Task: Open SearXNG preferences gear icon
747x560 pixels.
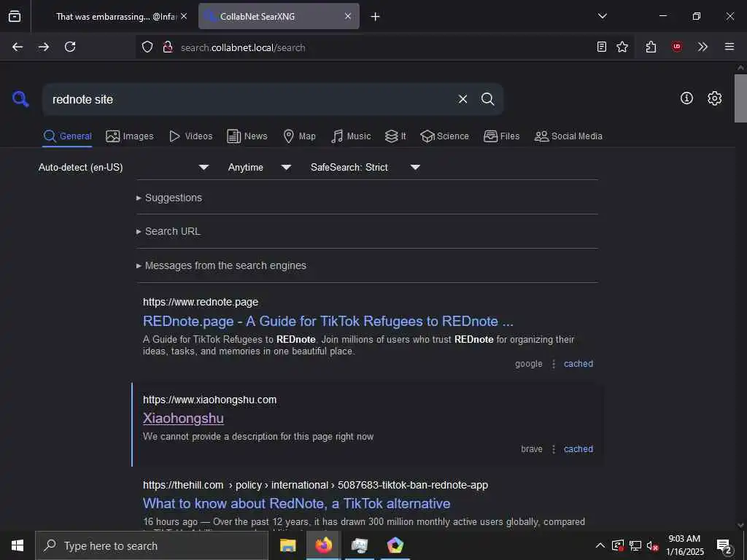Action: (x=715, y=98)
